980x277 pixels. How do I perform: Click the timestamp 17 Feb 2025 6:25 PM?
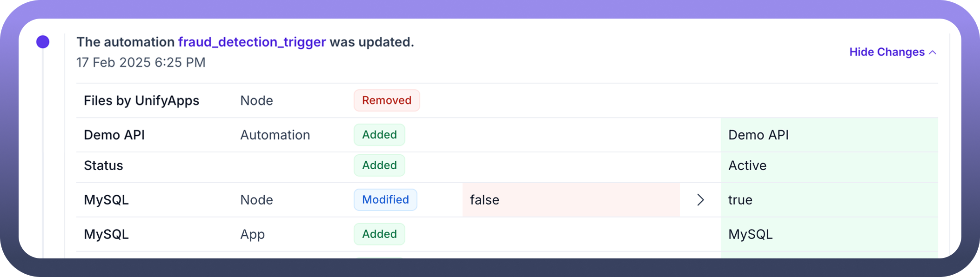[x=141, y=62]
